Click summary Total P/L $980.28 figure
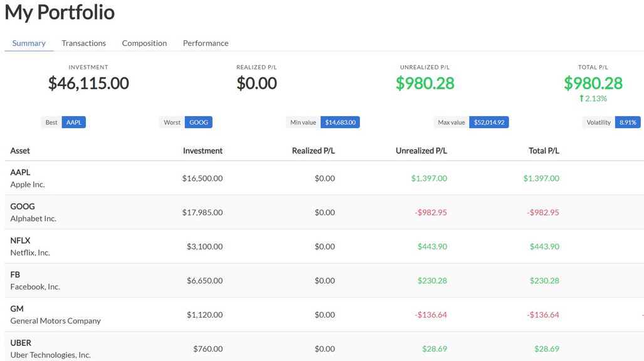The width and height of the screenshot is (644, 361). (x=593, y=84)
